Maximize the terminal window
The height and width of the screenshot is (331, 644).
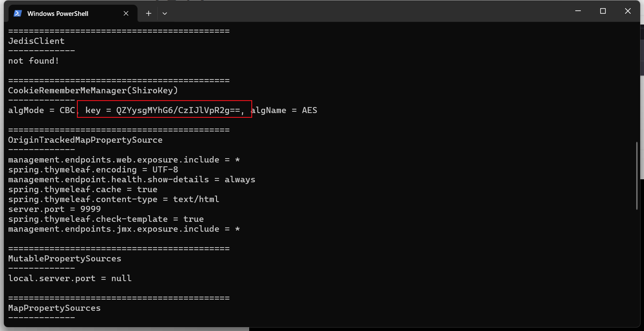tap(603, 11)
